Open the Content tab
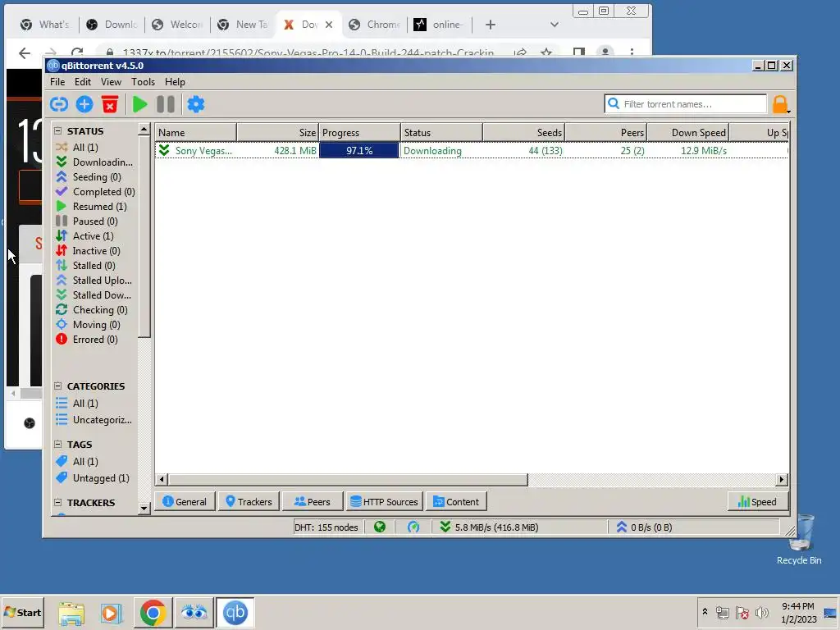840x630 pixels. [456, 502]
